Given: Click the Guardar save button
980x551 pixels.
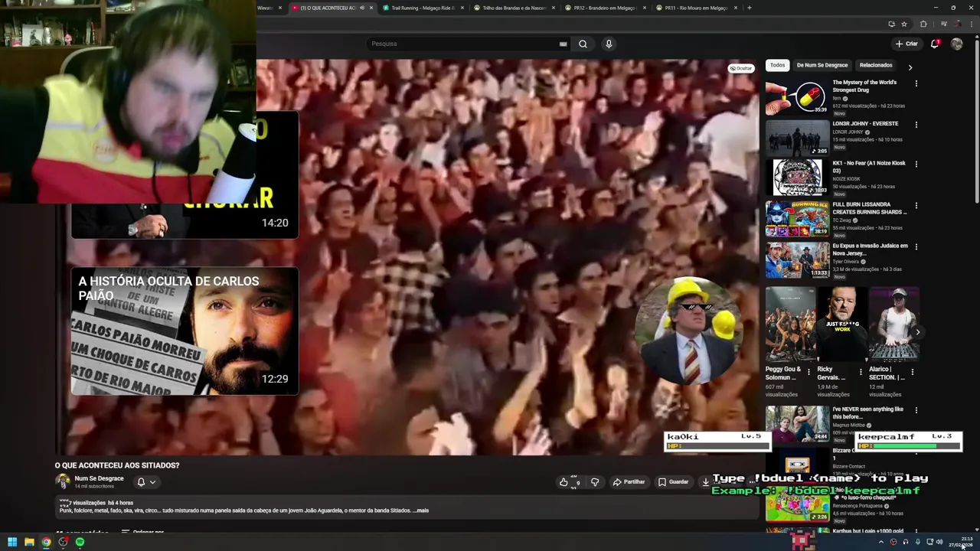Looking at the screenshot, I should pyautogui.click(x=674, y=482).
